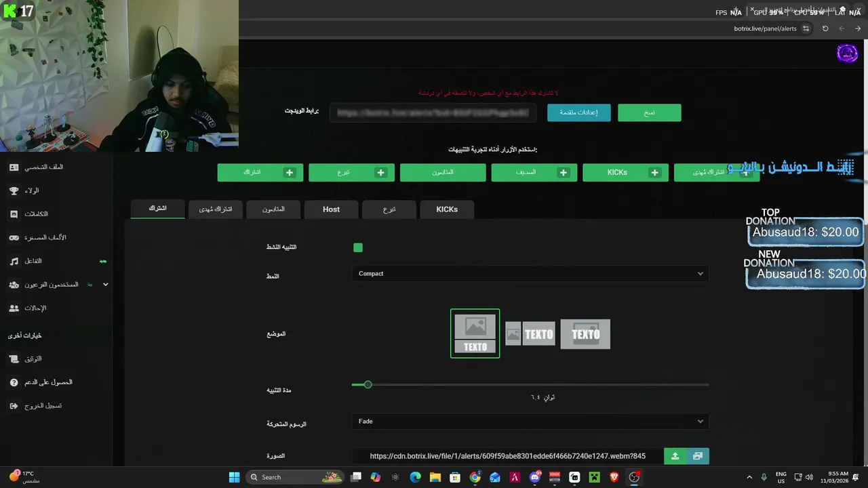
Task: Open the Windows Start menu
Action: (x=234, y=477)
